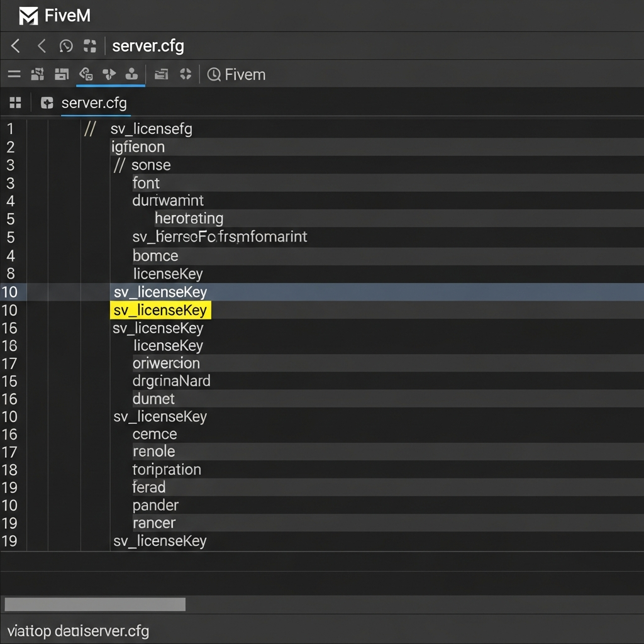Click the oriwercion line
This screenshot has width=644, height=644.
click(166, 364)
